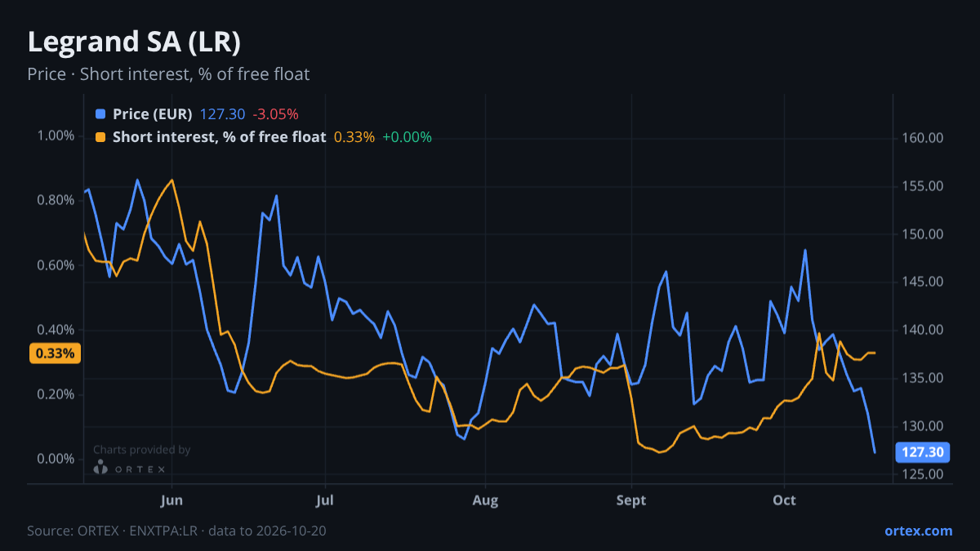Open the ortex.com link
Viewport: 980px width, 551px height.
pyautogui.click(x=919, y=531)
